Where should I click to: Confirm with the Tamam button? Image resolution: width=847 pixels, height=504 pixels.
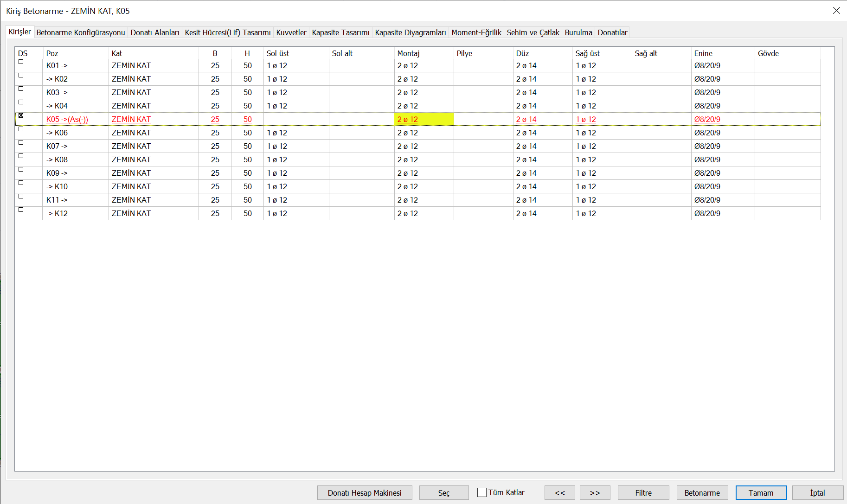(x=761, y=493)
